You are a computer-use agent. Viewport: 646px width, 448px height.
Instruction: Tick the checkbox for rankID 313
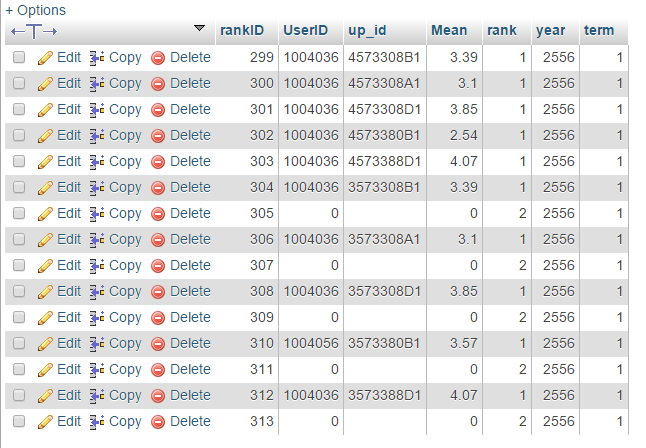pyautogui.click(x=19, y=420)
